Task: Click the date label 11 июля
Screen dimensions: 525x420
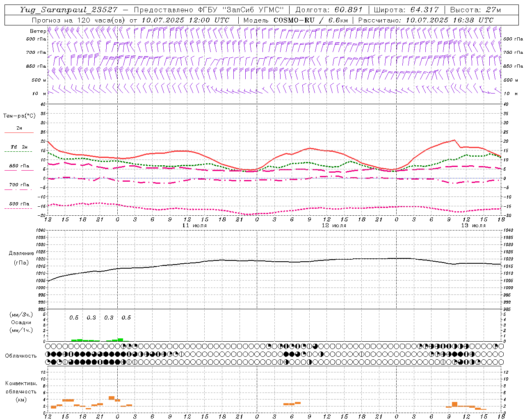Action: pos(194,226)
